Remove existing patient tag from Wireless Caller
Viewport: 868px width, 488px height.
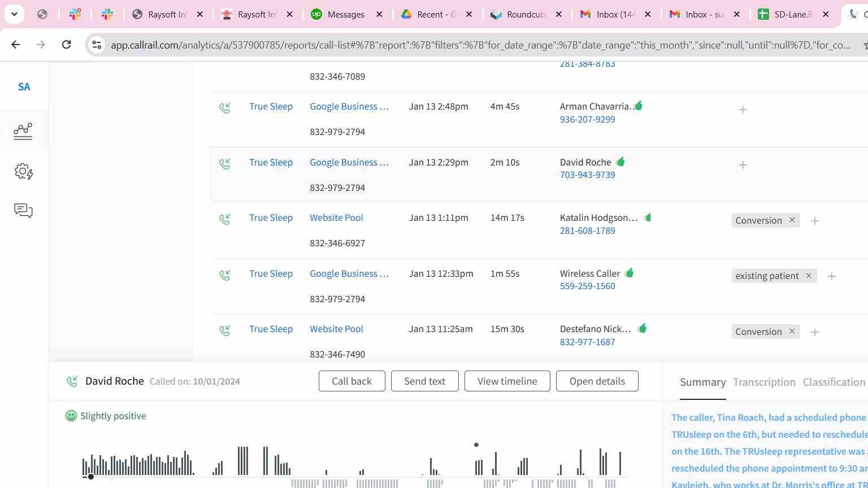[x=809, y=276]
